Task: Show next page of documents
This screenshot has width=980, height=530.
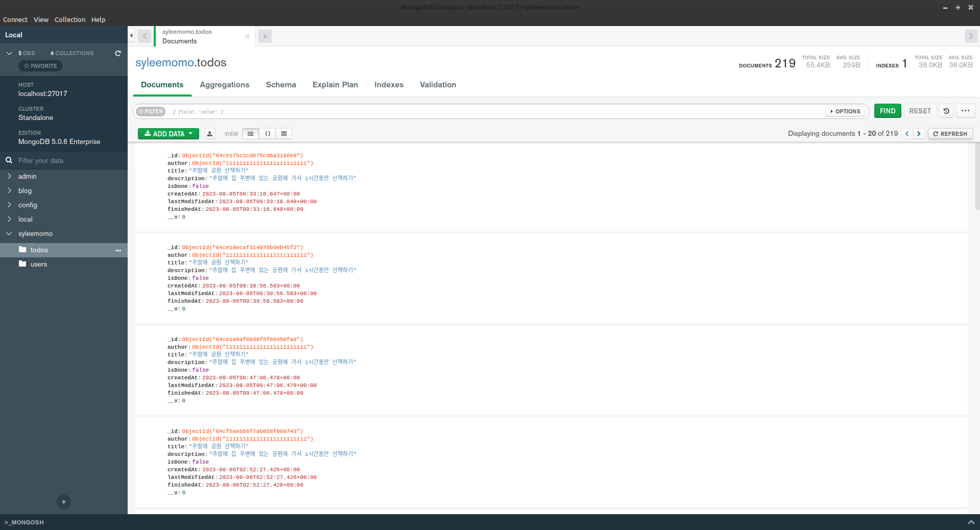Action: tap(919, 134)
